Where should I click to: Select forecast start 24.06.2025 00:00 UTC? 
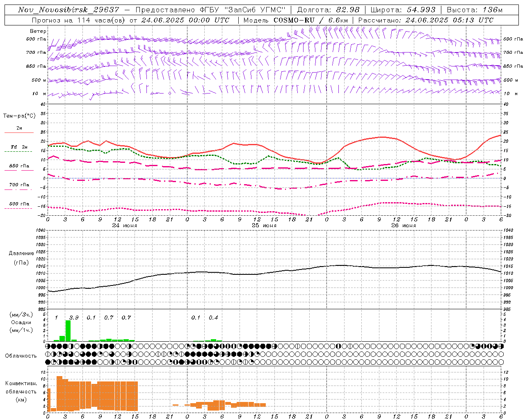185,20
